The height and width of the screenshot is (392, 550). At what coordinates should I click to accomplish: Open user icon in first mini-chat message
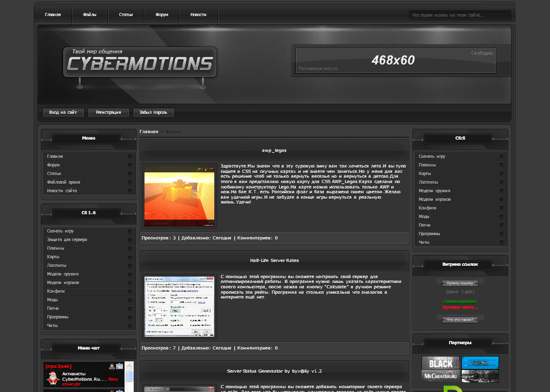112,366
